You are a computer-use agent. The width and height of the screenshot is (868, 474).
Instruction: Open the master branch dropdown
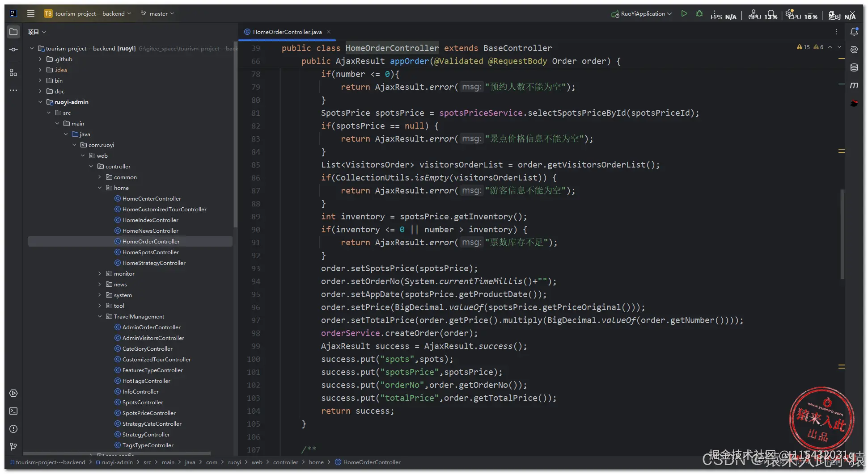[x=157, y=13]
